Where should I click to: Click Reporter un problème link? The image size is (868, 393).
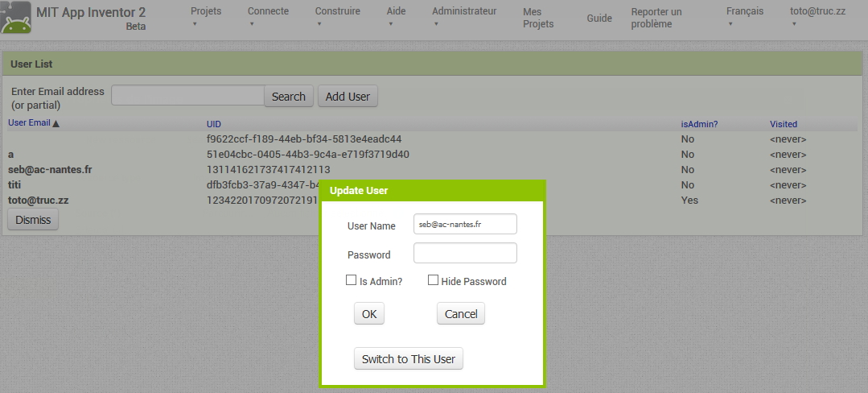coord(656,18)
